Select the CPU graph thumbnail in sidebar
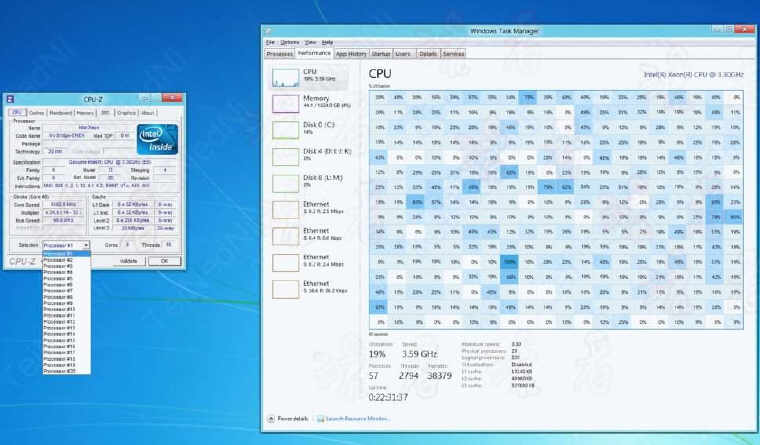This screenshot has height=445, width=760. [285, 78]
